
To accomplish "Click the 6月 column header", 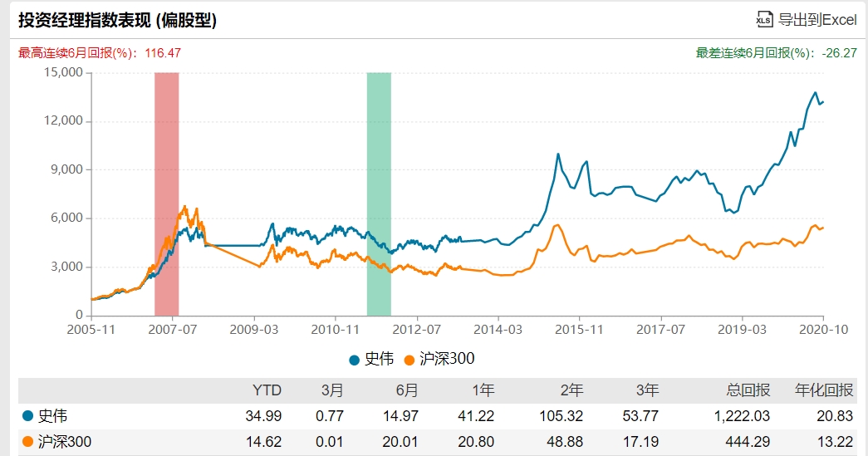I will pyautogui.click(x=406, y=390).
